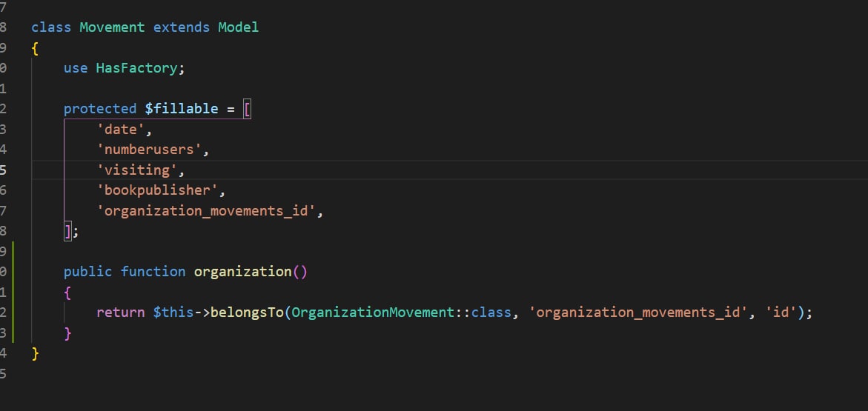Place cursor on the 'date' string
This screenshot has height=411, width=868.
click(121, 130)
